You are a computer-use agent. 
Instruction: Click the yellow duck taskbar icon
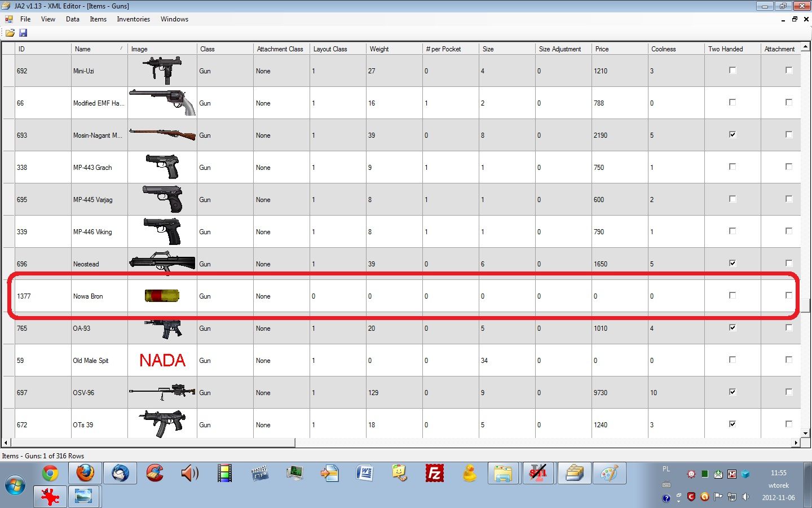point(469,473)
